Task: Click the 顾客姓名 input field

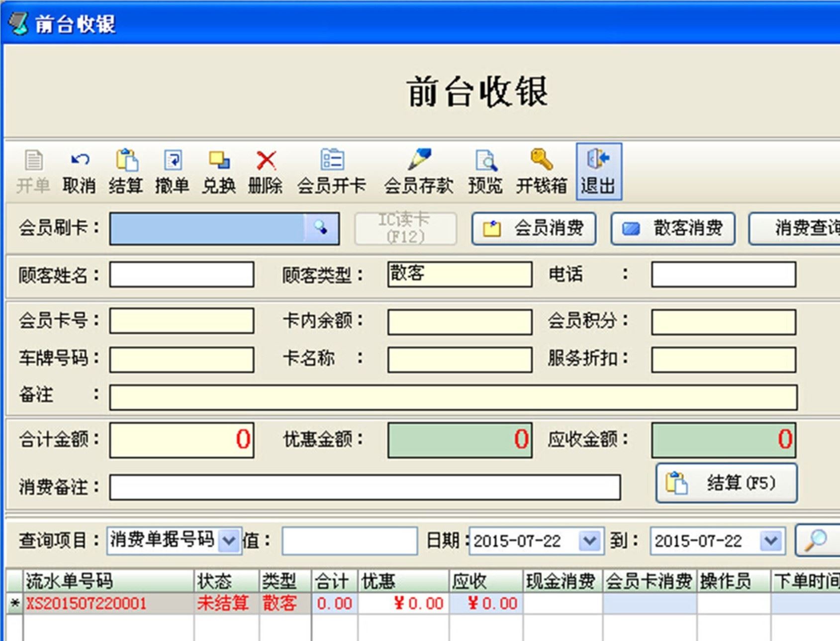Action: (x=182, y=275)
